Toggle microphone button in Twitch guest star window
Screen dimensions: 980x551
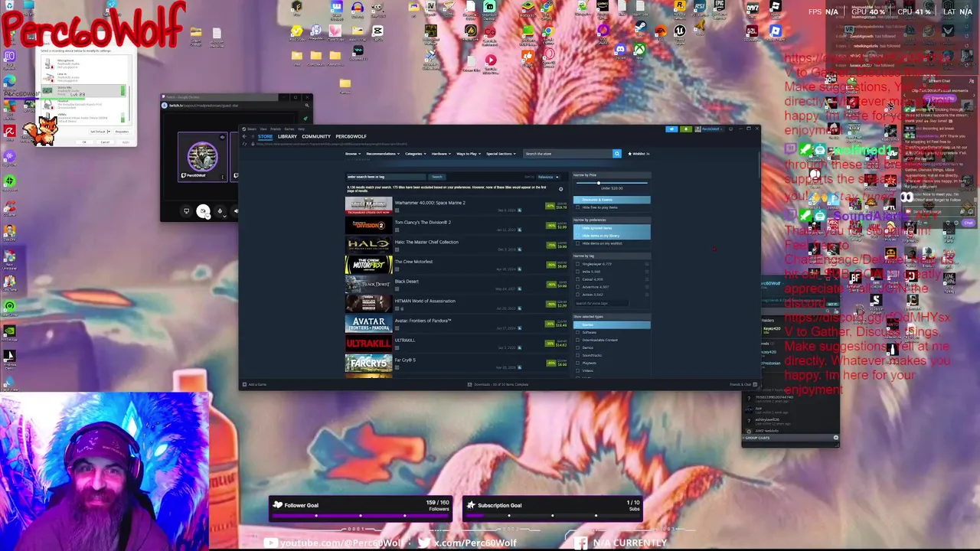[x=220, y=211]
